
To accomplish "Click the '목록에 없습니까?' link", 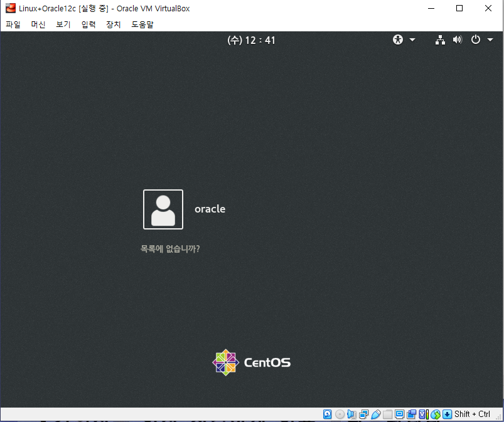I will point(170,248).
